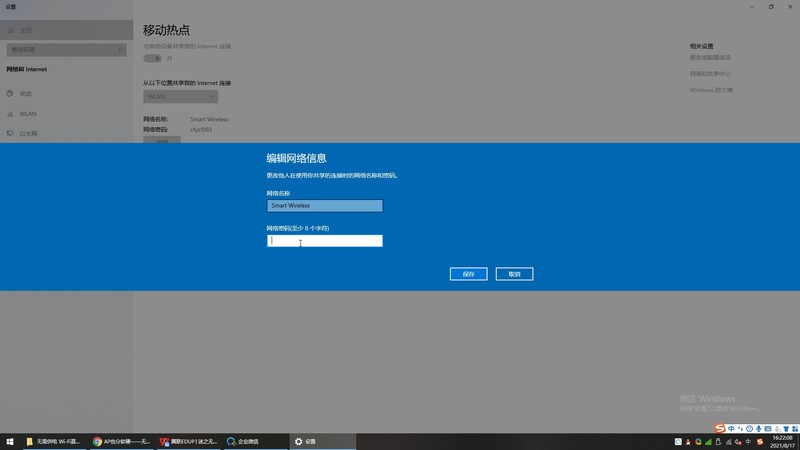This screenshot has width=800, height=450.
Task: Toggle punctuation mode on Sogou IME toolbar
Action: pyautogui.click(x=740, y=429)
